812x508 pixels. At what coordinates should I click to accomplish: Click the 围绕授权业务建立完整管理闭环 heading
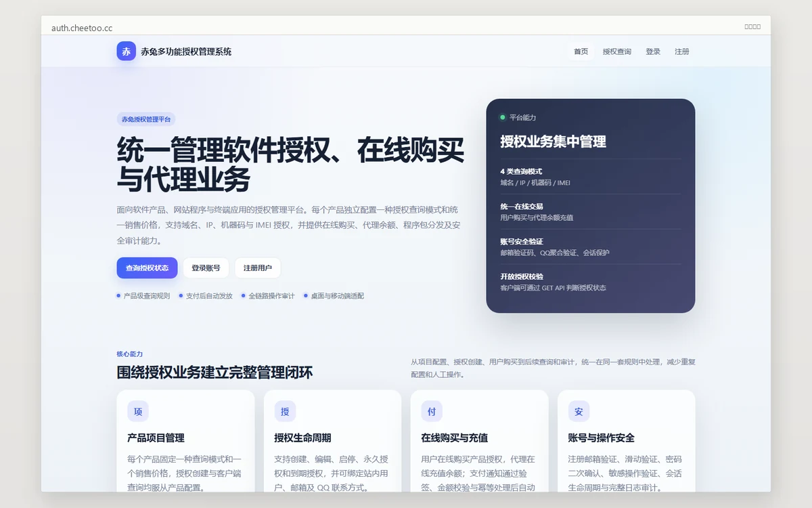(215, 373)
